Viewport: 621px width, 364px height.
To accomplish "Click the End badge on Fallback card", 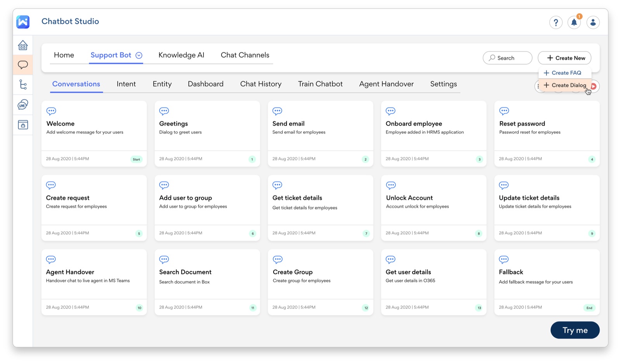I will (x=589, y=308).
